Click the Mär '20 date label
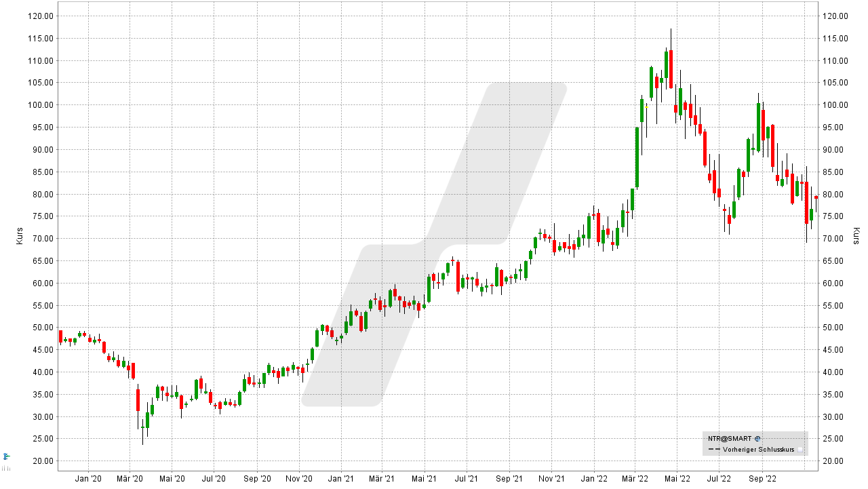The width and height of the screenshot is (868, 489). (130, 479)
